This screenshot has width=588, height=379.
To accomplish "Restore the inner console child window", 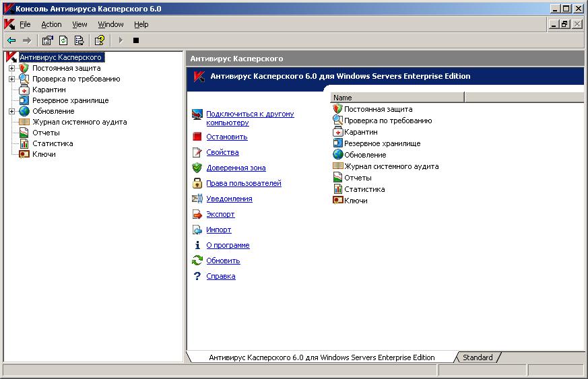I will 565,24.
